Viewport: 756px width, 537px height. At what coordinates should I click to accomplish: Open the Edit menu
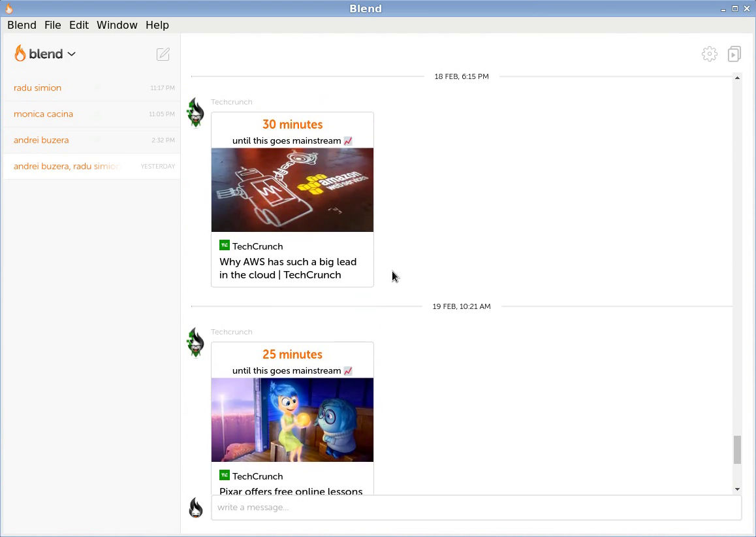click(78, 25)
